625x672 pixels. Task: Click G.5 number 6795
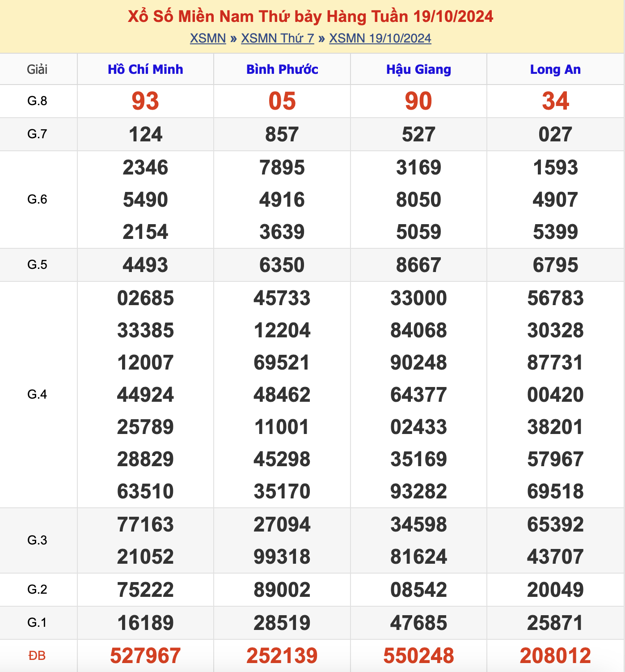(555, 265)
